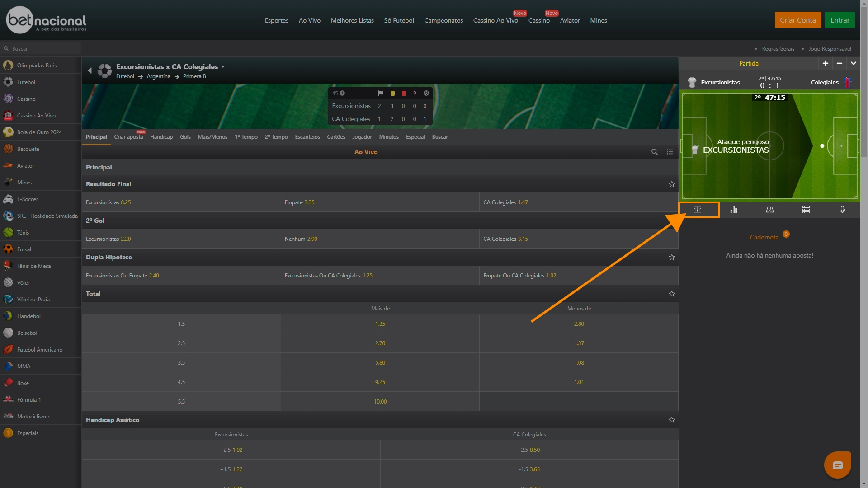Select the Escanteios tab

[x=307, y=137]
